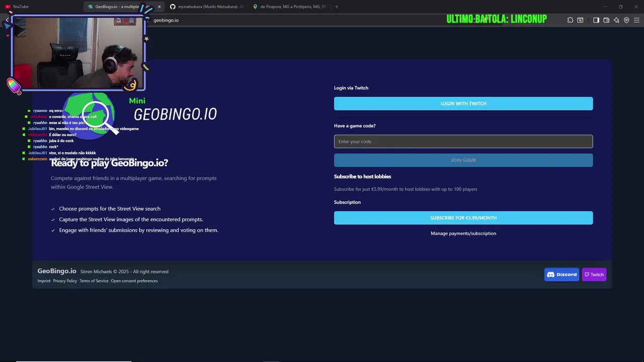Open the Privacy Policy footer link
Screen dimensions: 644x362
pyautogui.click(x=65, y=281)
